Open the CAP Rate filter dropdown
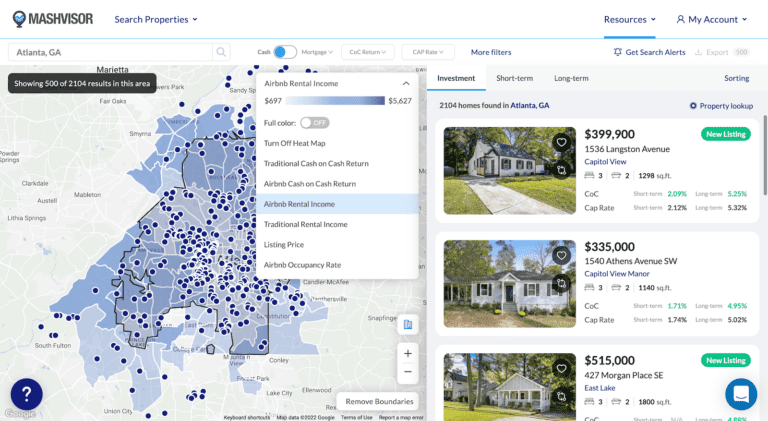 coord(428,52)
